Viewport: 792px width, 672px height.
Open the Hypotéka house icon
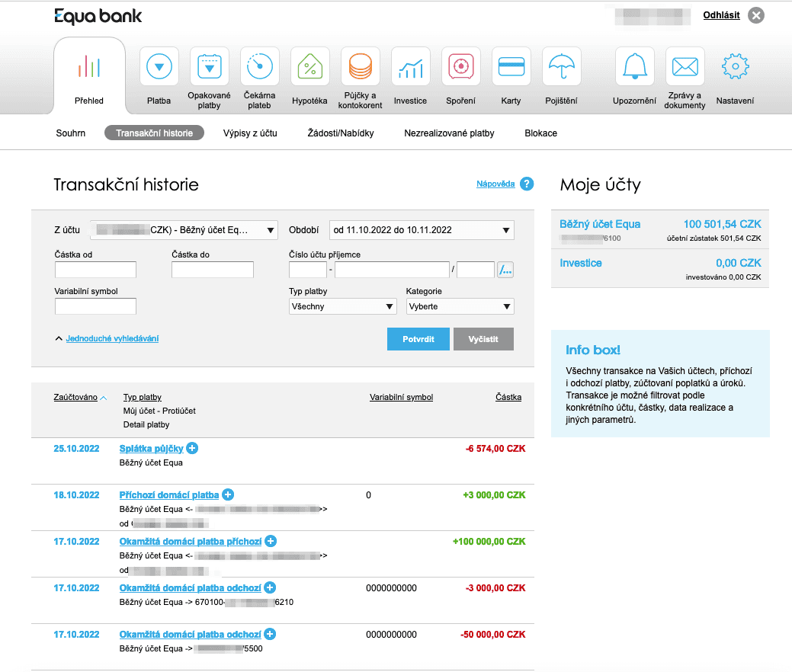pos(310,66)
